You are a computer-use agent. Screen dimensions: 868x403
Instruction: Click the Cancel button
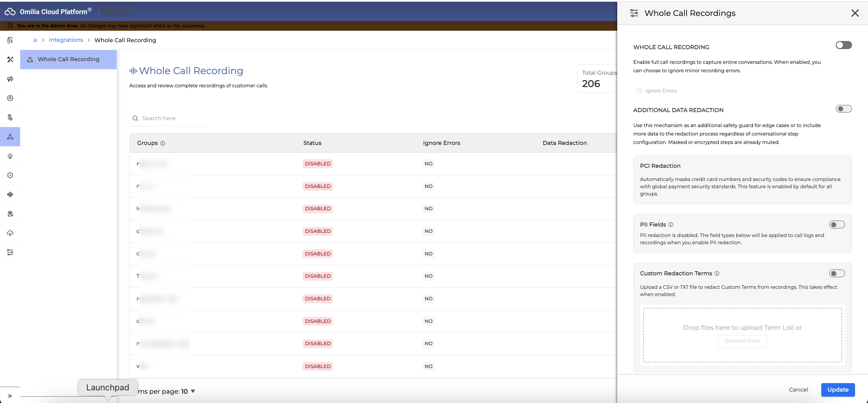(798, 389)
